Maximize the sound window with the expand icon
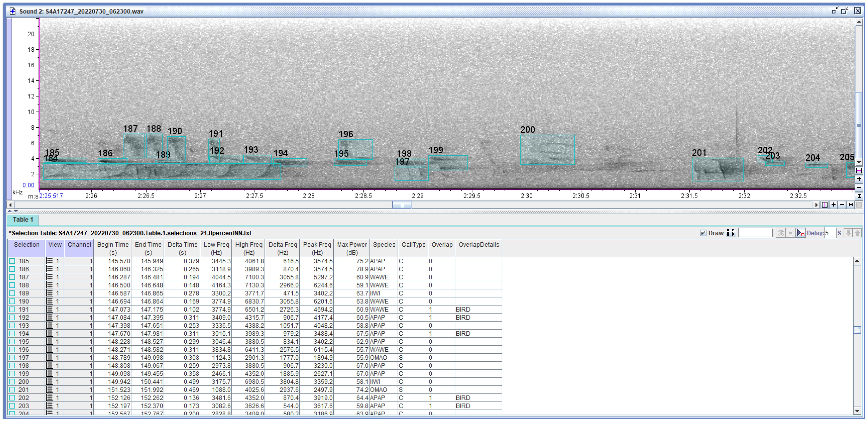 (845, 11)
